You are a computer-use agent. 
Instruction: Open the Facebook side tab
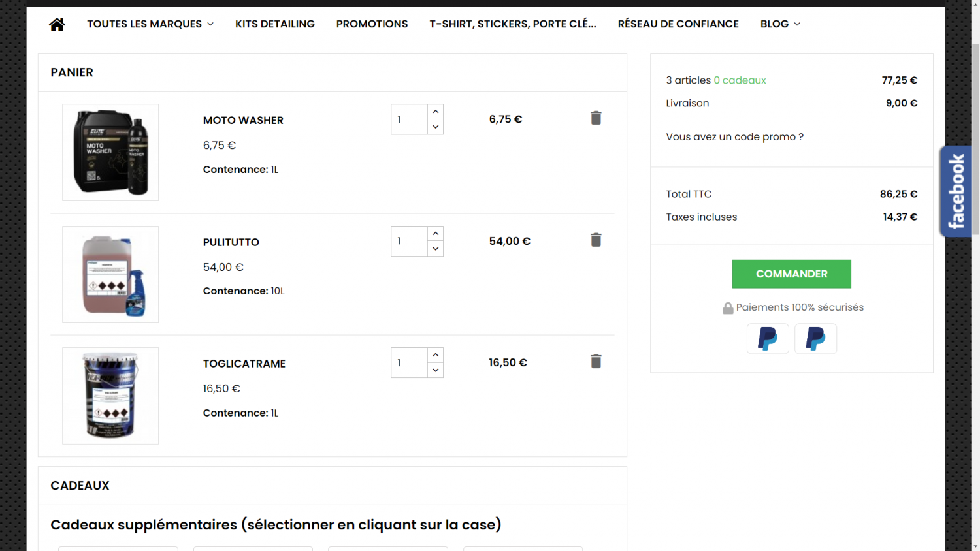(x=955, y=191)
